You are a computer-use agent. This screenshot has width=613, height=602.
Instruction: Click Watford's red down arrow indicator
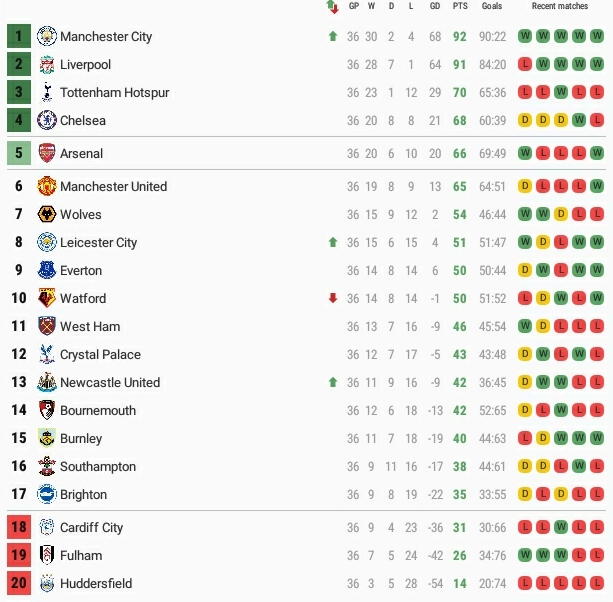point(332,299)
